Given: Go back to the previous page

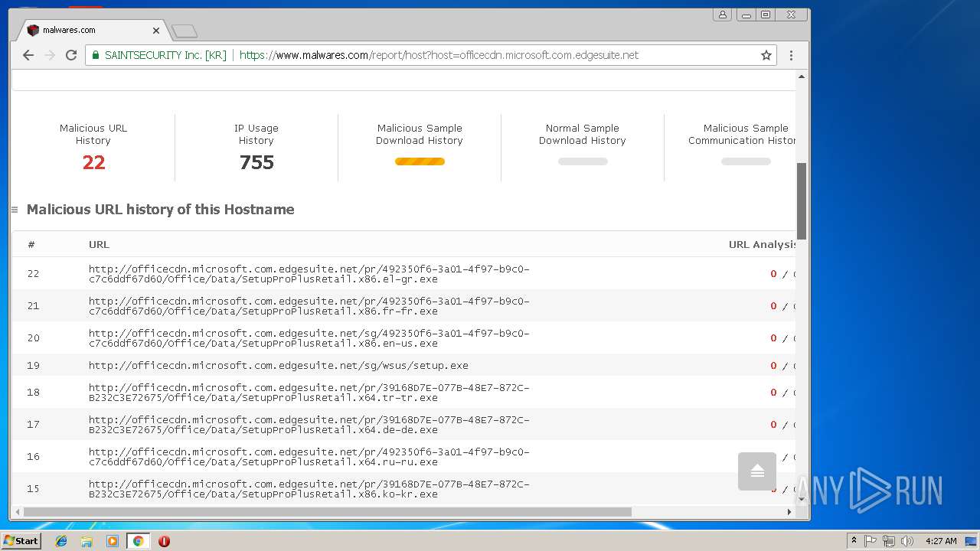Looking at the screenshot, I should (28, 55).
